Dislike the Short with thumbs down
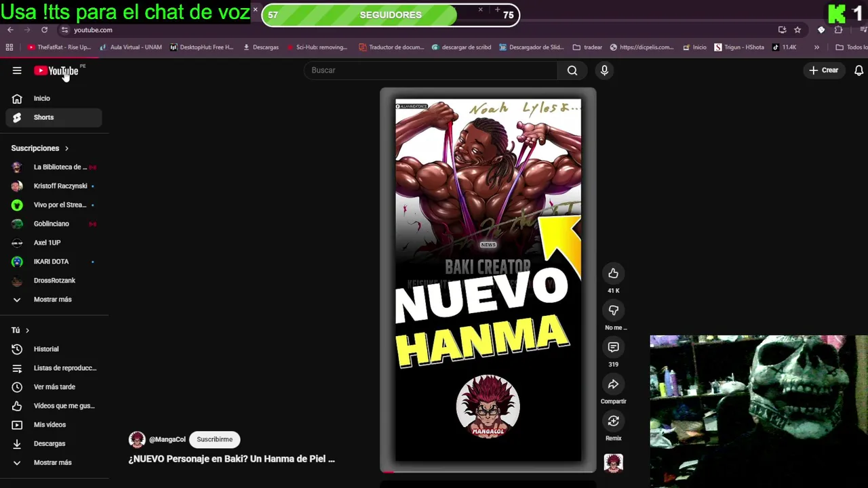The width and height of the screenshot is (868, 488). pyautogui.click(x=613, y=310)
